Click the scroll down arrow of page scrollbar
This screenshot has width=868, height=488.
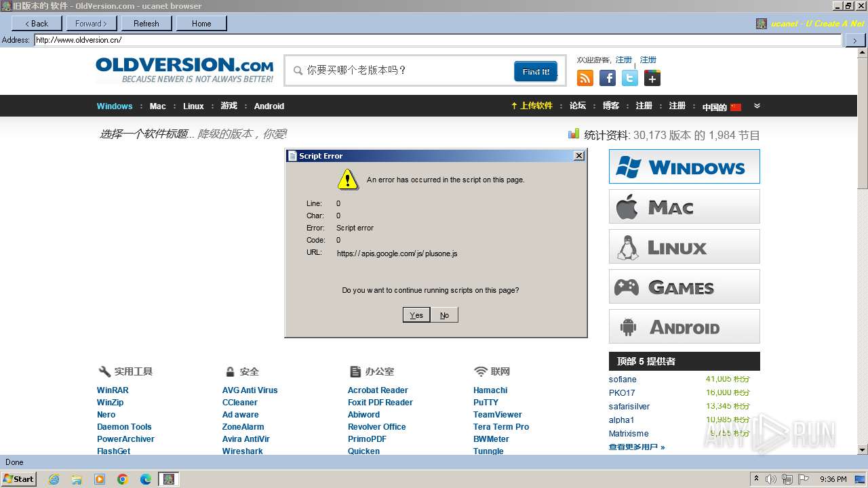863,449
